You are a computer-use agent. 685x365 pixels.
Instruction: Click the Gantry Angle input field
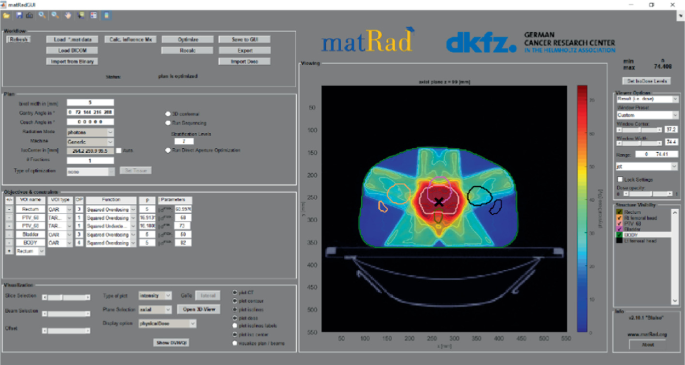tap(90, 112)
